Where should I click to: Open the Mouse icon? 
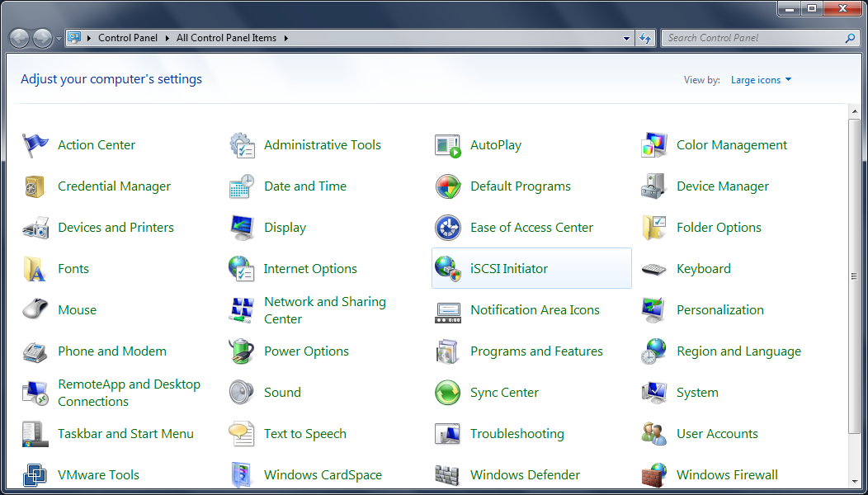click(x=35, y=310)
